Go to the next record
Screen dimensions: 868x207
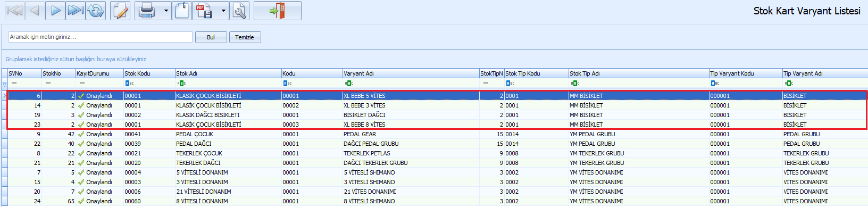pos(55,11)
